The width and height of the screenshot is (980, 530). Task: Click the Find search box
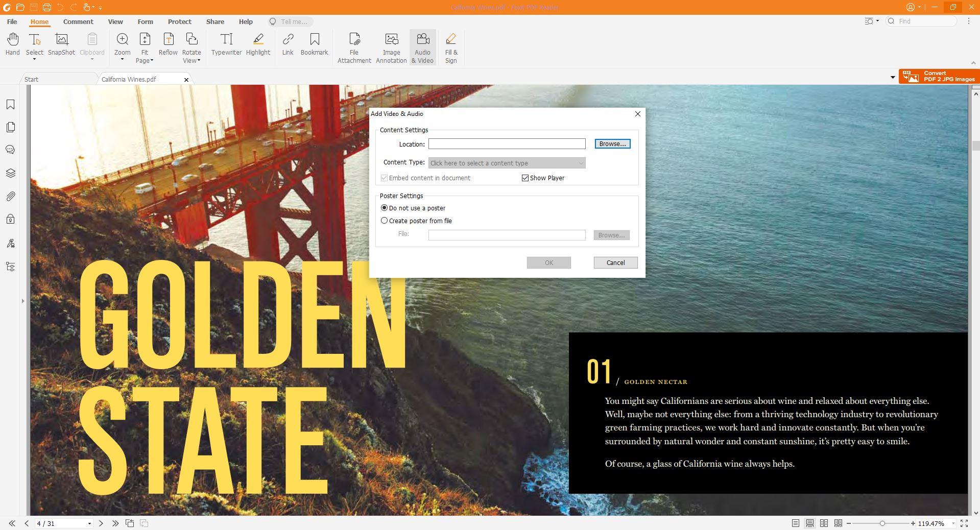pyautogui.click(x=922, y=21)
